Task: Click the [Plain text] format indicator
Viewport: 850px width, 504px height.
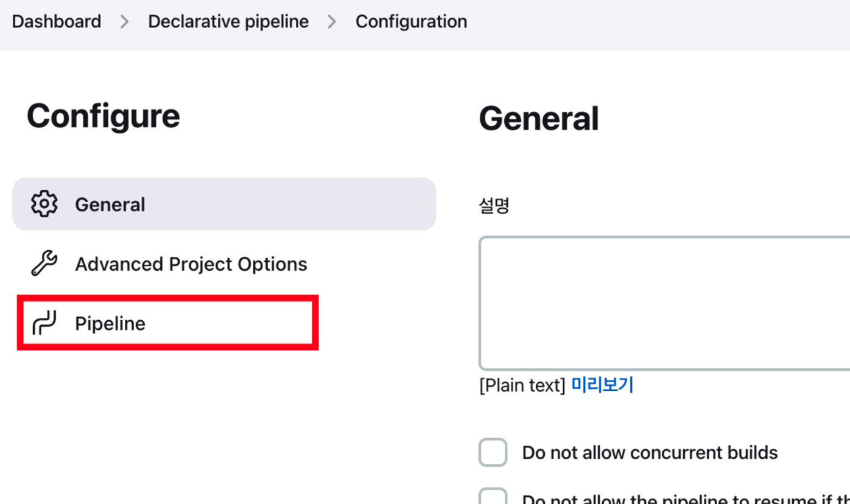Action: coord(522,385)
